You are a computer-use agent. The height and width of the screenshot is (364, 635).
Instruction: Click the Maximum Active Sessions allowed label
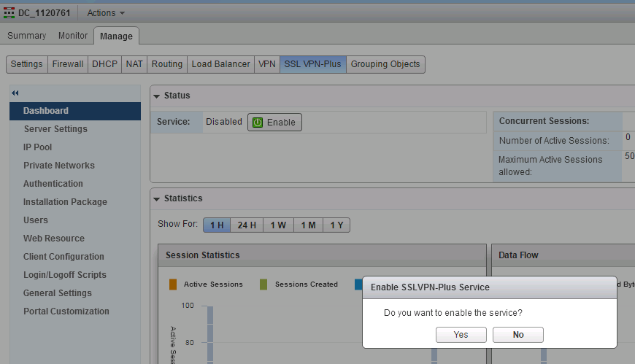point(550,166)
